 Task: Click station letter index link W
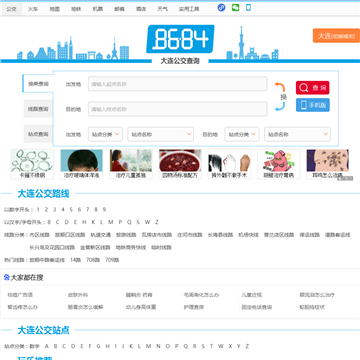[x=221, y=346]
